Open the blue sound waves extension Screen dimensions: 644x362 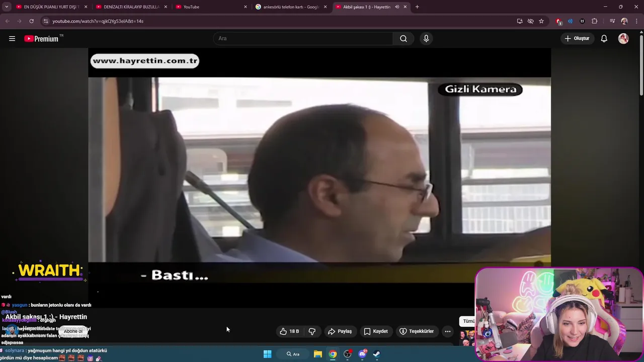(570, 21)
